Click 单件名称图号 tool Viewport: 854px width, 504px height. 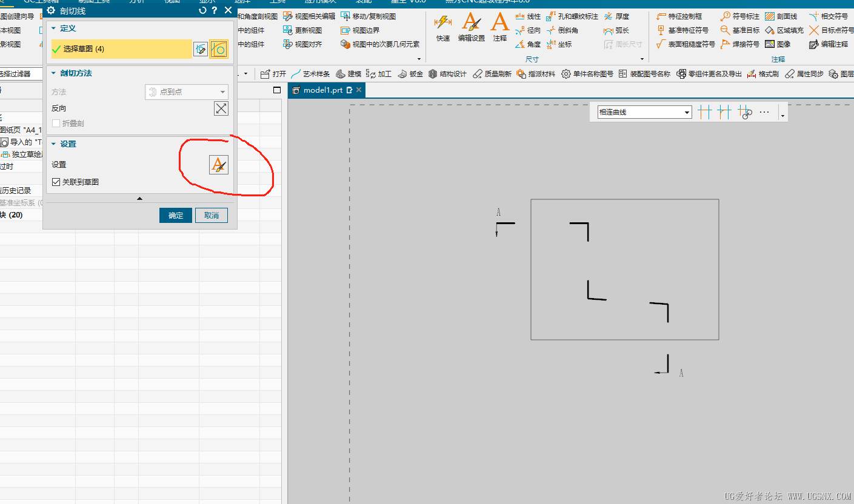[587, 74]
